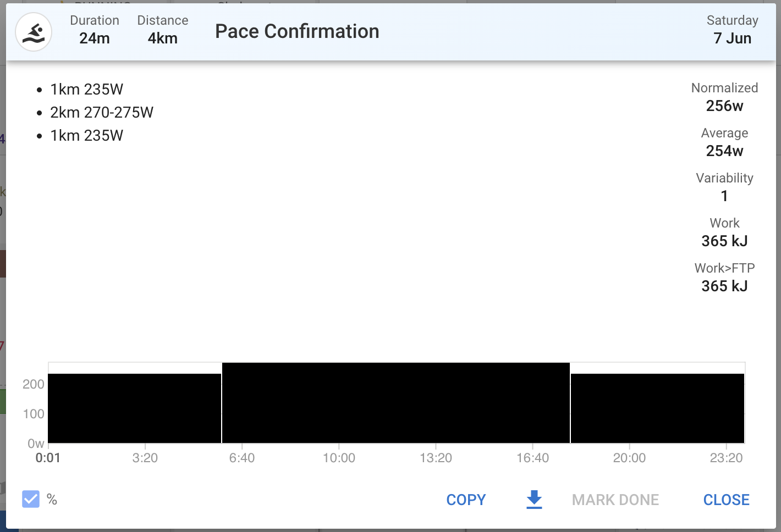Select the first 1km 235W chart block
Screen dimensions: 781x532
click(x=135, y=408)
